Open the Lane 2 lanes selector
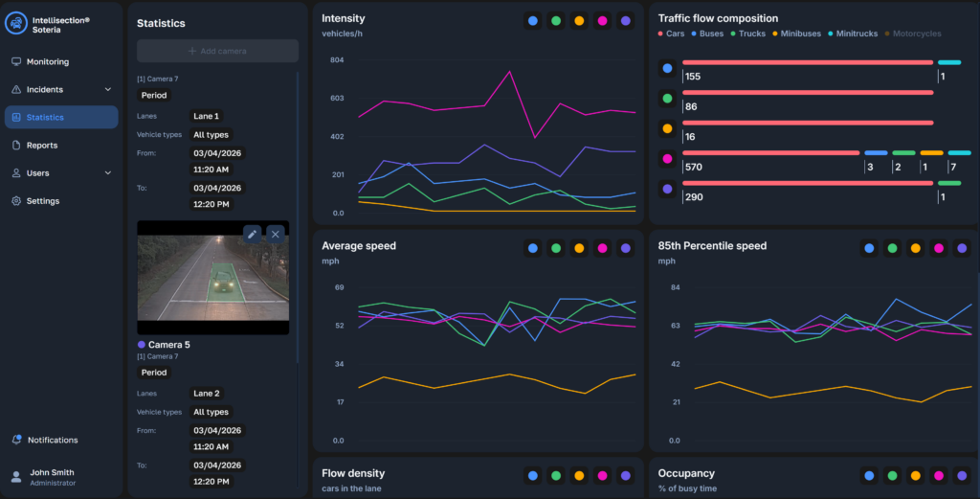The image size is (980, 499). tap(207, 394)
